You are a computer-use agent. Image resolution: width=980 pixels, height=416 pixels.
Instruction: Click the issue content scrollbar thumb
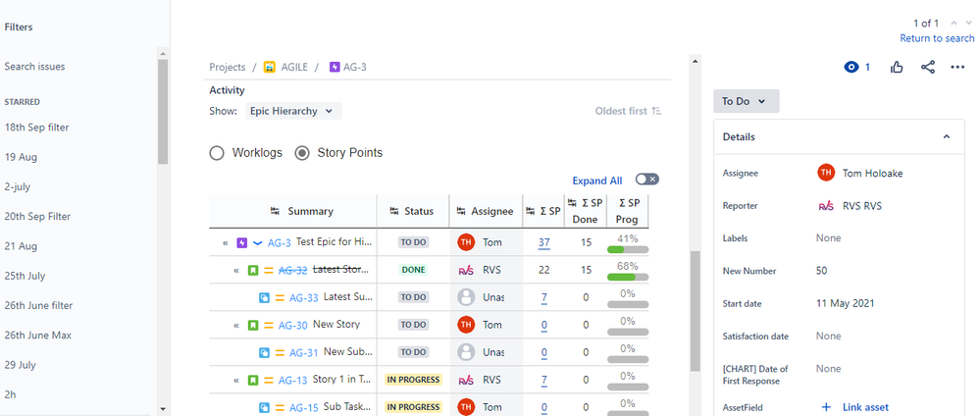click(x=695, y=310)
